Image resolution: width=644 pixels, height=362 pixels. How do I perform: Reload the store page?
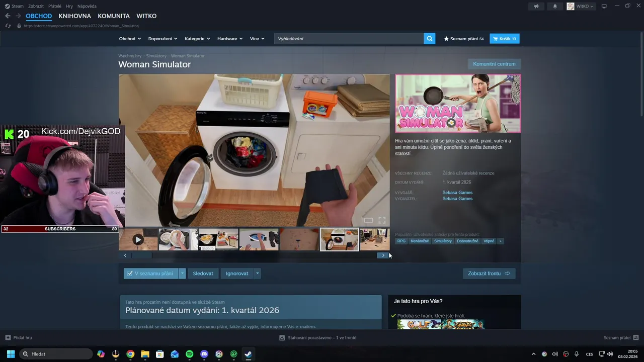[8, 26]
